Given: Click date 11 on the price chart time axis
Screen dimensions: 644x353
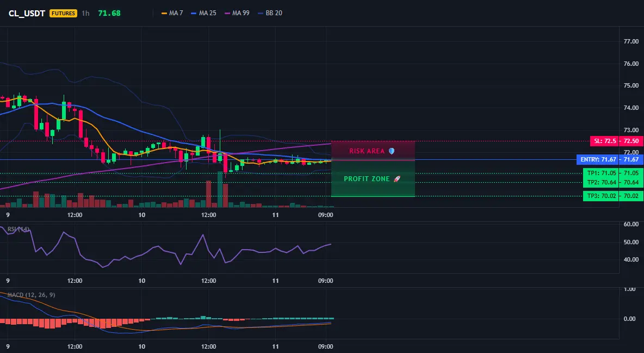Looking at the screenshot, I should pyautogui.click(x=275, y=215).
